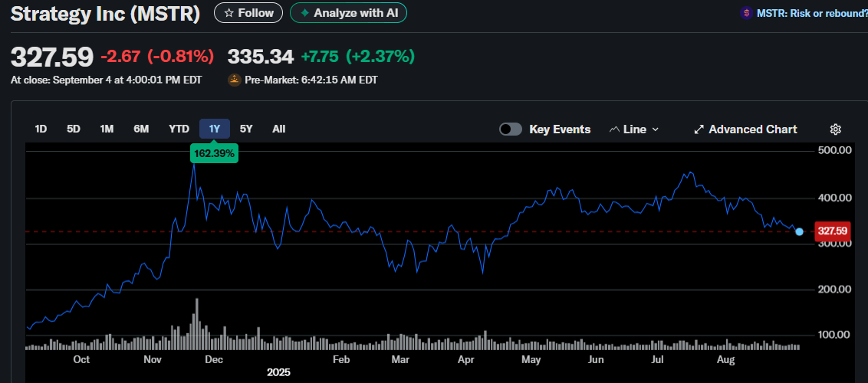Select the YTD range tab
The height and width of the screenshot is (383, 868).
point(179,129)
